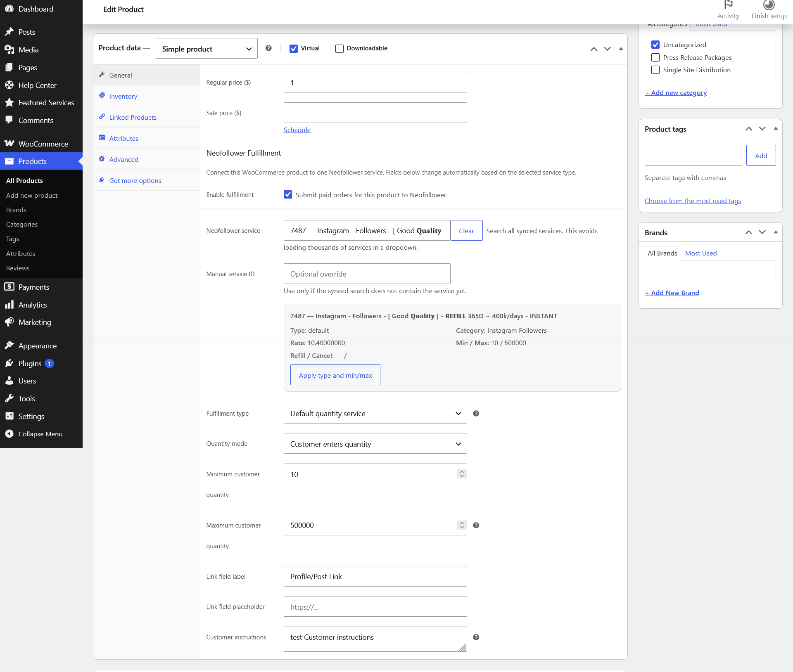Click the Marketing megaphone icon
The width and height of the screenshot is (793, 672).
click(x=9, y=322)
